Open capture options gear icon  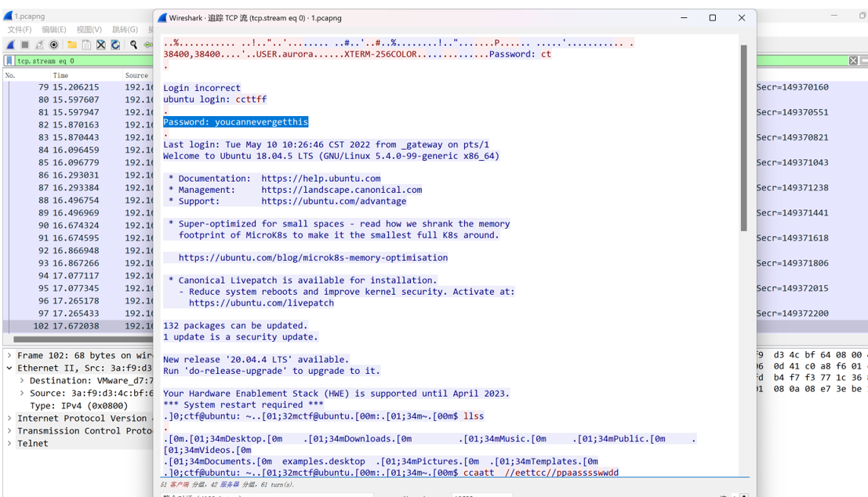(x=53, y=45)
